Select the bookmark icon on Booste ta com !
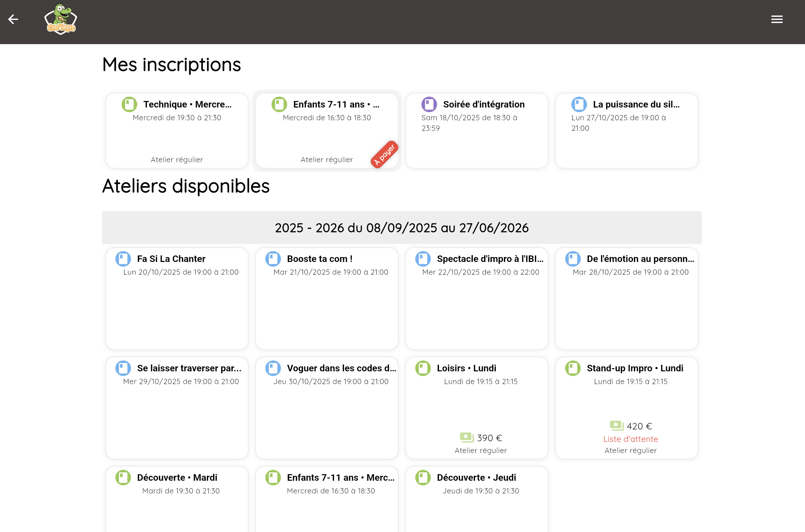This screenshot has height=532, width=805. click(272, 259)
